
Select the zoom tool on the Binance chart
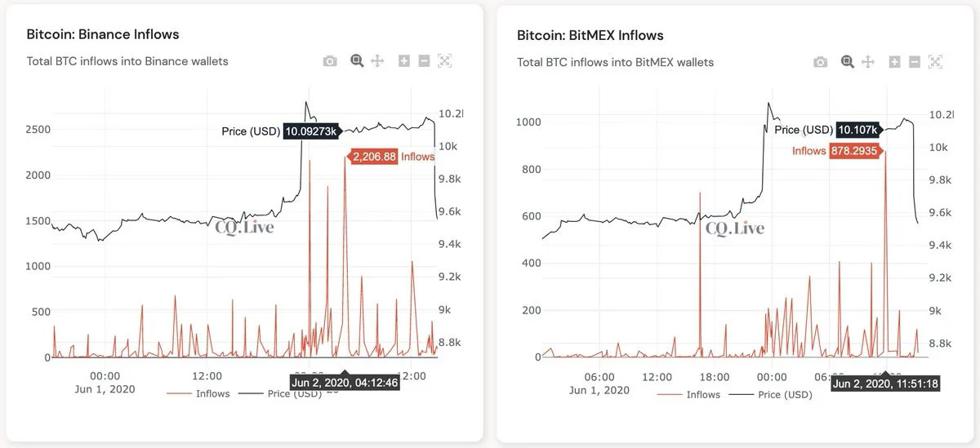[357, 61]
